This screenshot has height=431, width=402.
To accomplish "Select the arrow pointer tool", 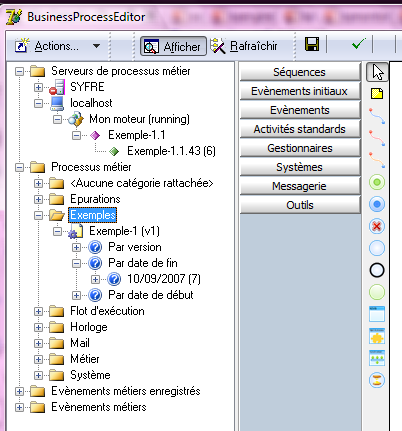I will [x=377, y=72].
